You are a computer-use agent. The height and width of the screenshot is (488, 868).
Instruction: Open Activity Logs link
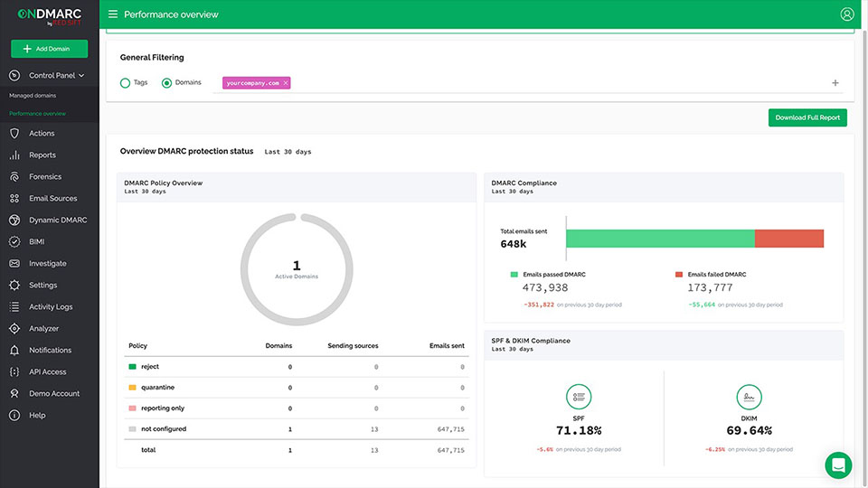51,306
